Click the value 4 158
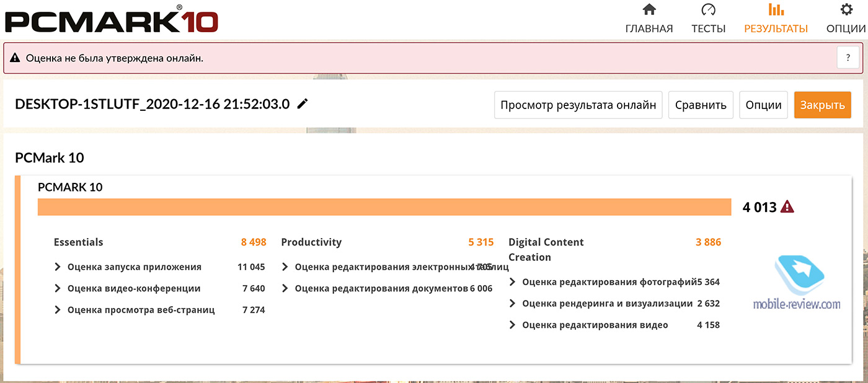The image size is (868, 383). click(x=709, y=325)
